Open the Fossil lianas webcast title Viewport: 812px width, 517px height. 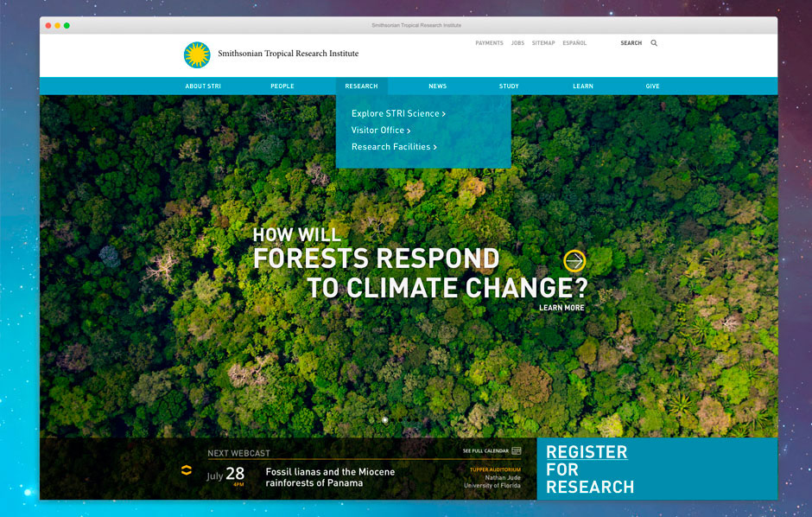click(x=330, y=477)
